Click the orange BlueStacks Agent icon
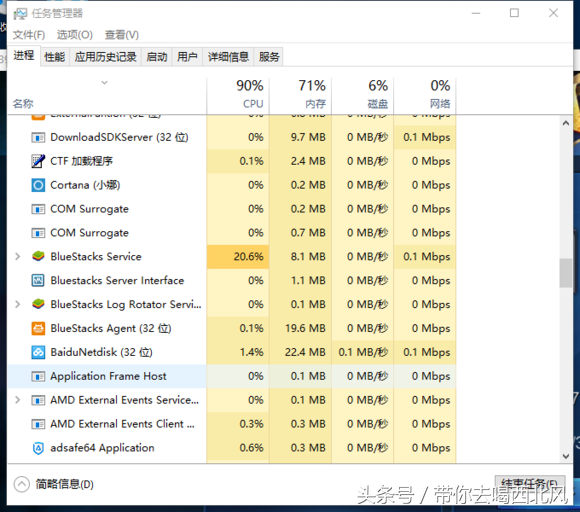The image size is (580, 512). tap(38, 328)
